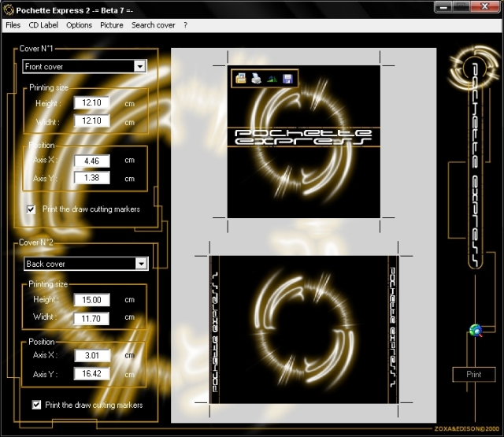
Task: Click the printer icon on the front cover
Action: (256, 78)
